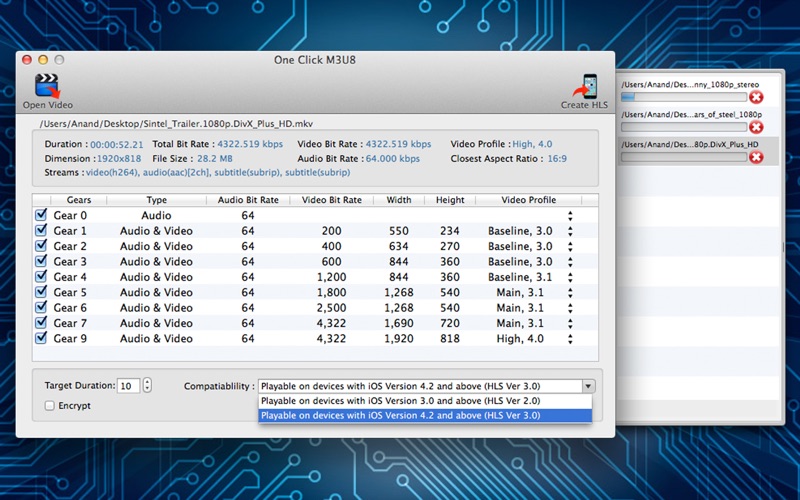800x500 pixels.
Task: Choose iOS Version 4.2 (HLS Ver 3.0) option
Action: tap(425, 415)
